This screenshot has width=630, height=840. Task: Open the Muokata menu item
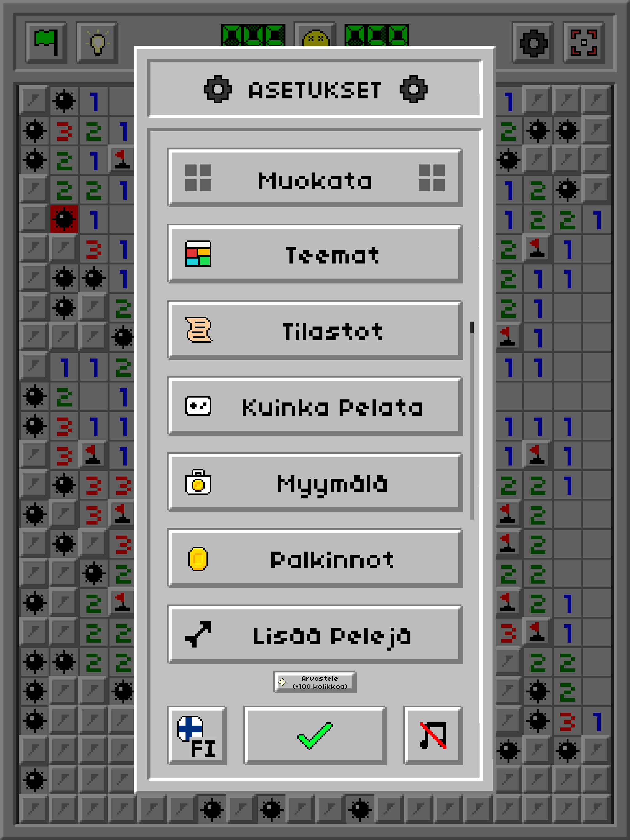tap(315, 178)
